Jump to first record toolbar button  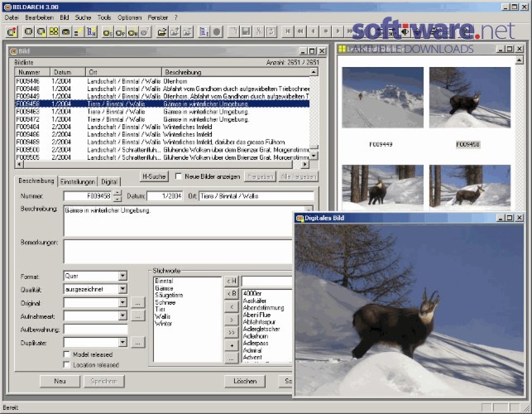[288, 31]
